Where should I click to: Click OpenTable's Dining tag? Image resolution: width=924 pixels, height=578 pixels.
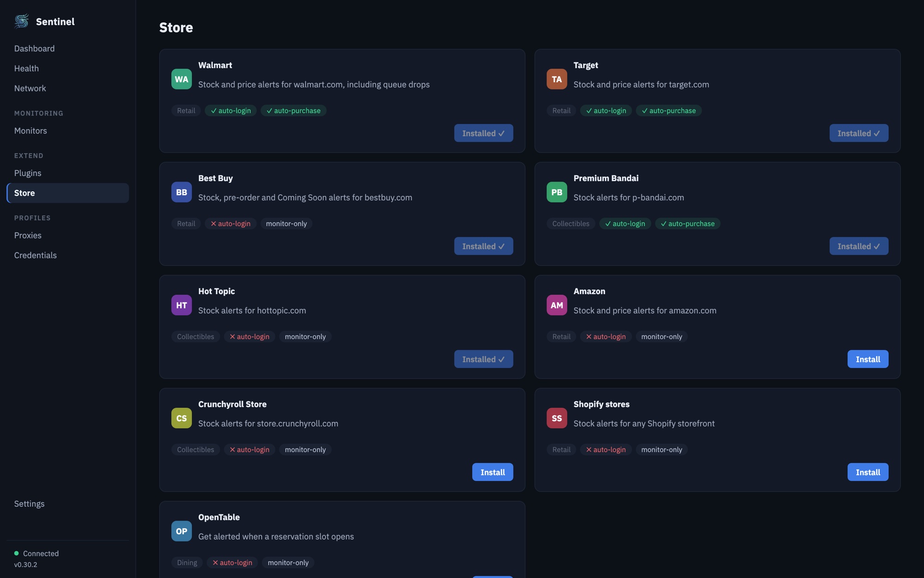[x=187, y=562]
